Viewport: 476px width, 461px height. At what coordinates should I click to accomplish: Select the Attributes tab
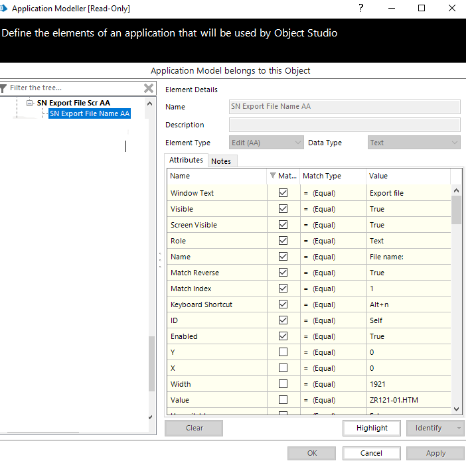pos(186,161)
